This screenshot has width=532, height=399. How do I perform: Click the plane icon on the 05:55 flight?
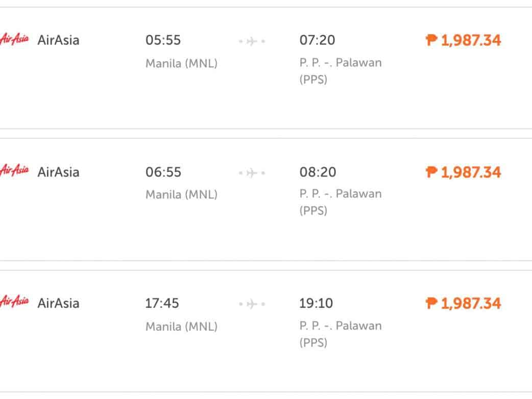coord(252,41)
